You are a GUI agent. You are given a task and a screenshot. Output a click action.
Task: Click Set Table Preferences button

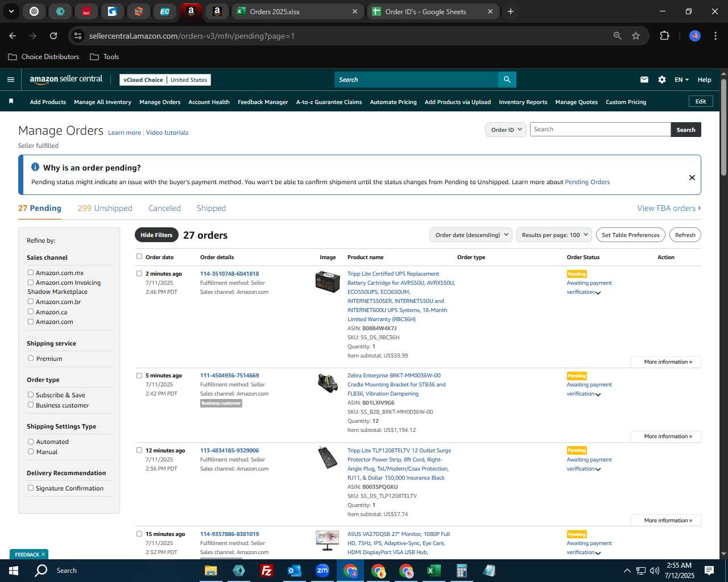[x=631, y=235]
